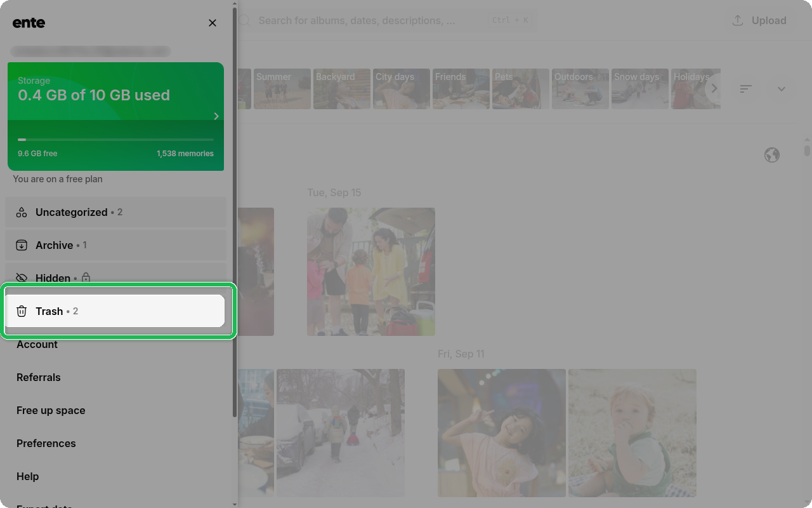The height and width of the screenshot is (508, 812).
Task: Expand the albums bar chevron
Action: (782, 89)
